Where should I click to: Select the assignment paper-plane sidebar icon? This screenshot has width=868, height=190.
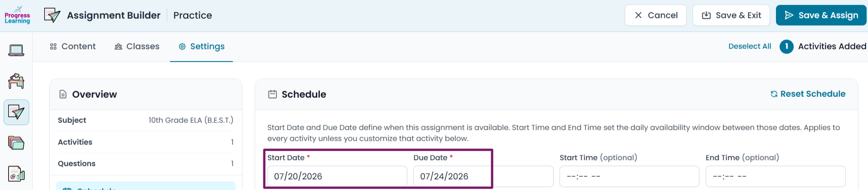(x=16, y=112)
